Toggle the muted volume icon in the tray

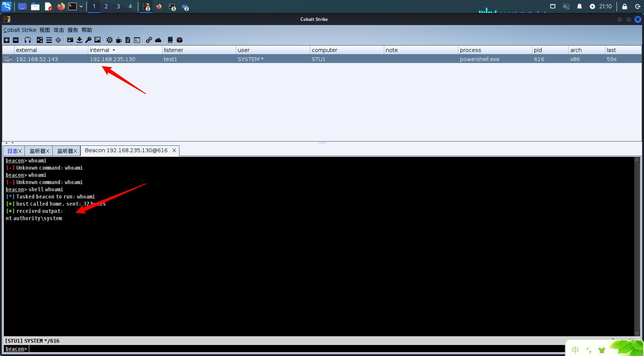click(566, 6)
